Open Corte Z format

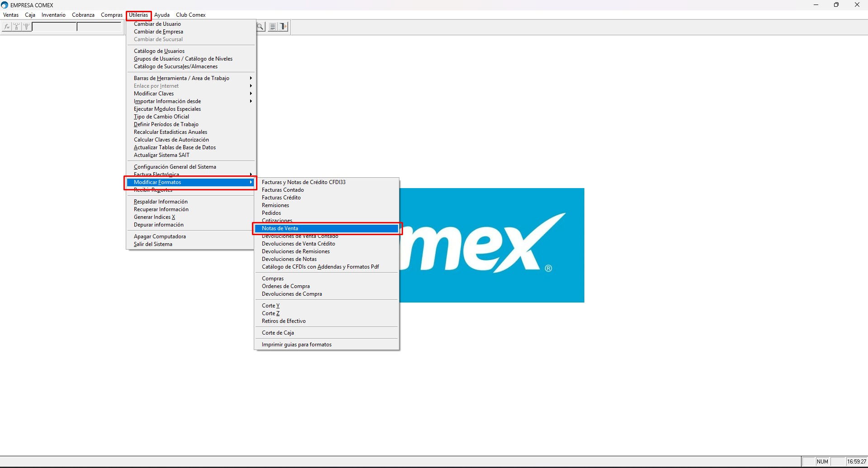327,313
